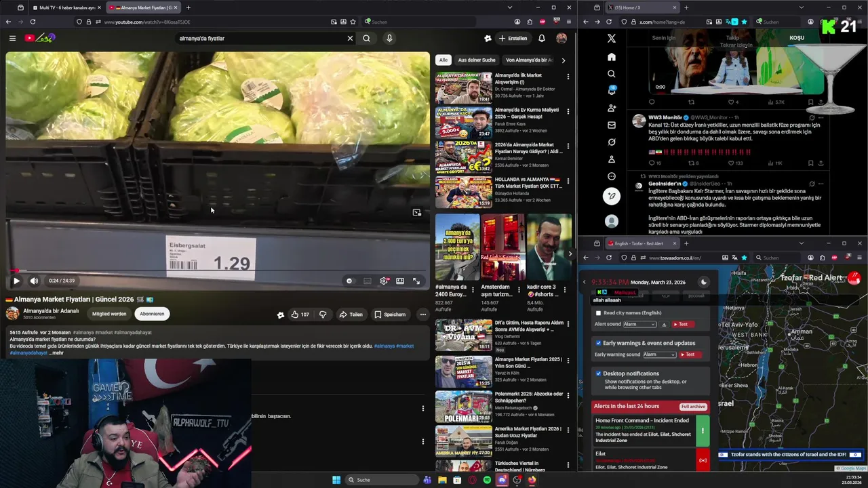The image size is (868, 488).
Task: Repost the WW3 Monitör Kanal 12 post
Action: pyautogui.click(x=693, y=163)
